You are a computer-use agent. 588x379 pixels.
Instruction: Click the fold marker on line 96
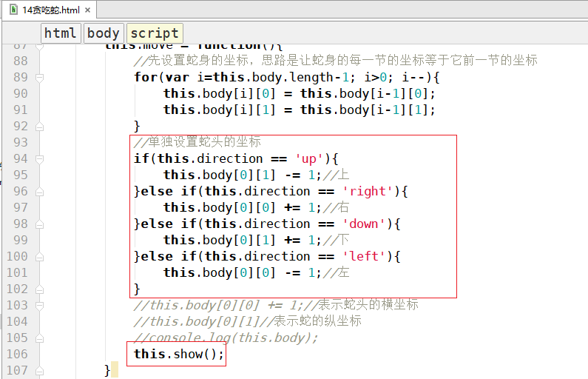(x=38, y=191)
